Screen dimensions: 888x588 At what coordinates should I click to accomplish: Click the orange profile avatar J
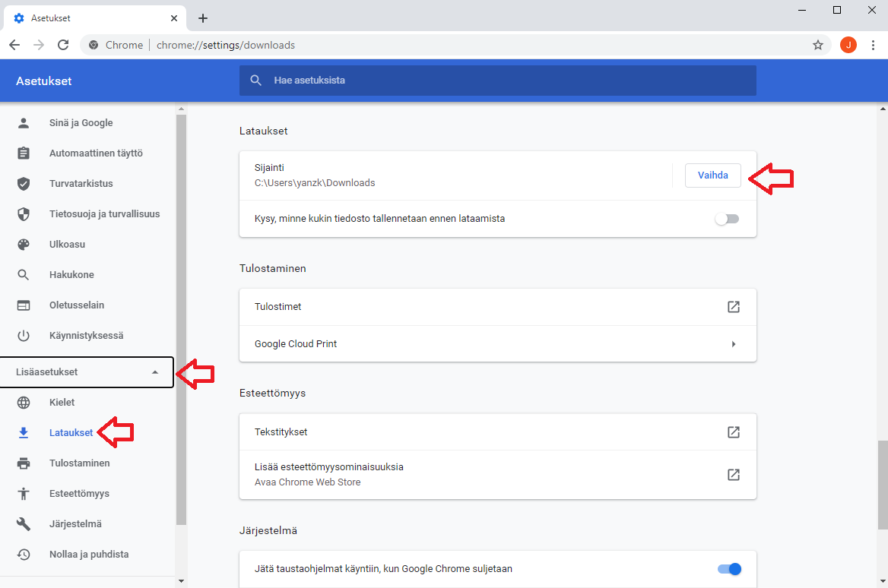click(848, 45)
